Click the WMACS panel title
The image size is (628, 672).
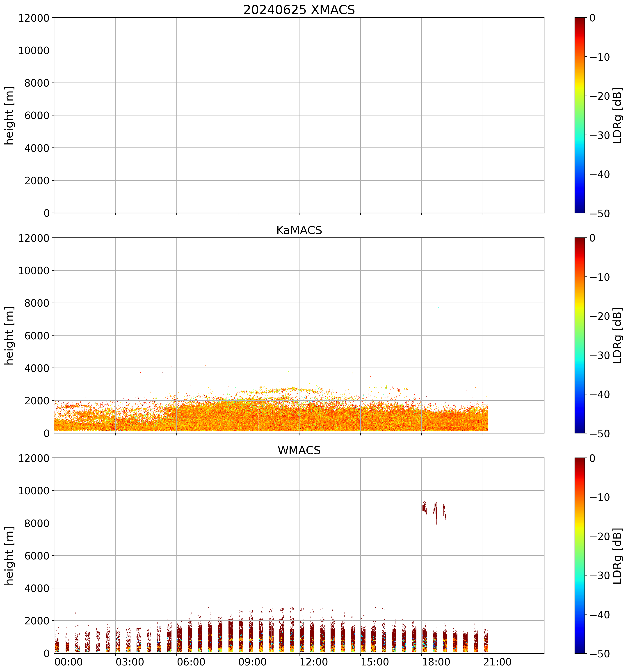pyautogui.click(x=299, y=451)
